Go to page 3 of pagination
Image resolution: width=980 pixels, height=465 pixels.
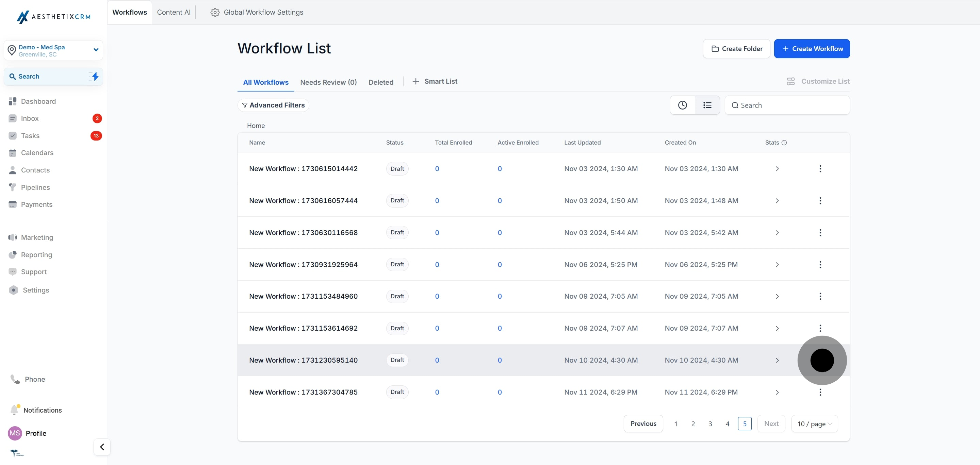click(710, 424)
